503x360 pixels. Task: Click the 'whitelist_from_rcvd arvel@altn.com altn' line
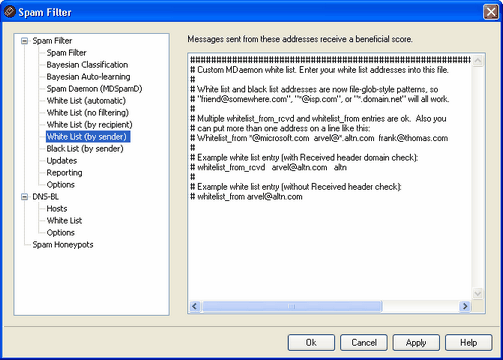(268, 167)
